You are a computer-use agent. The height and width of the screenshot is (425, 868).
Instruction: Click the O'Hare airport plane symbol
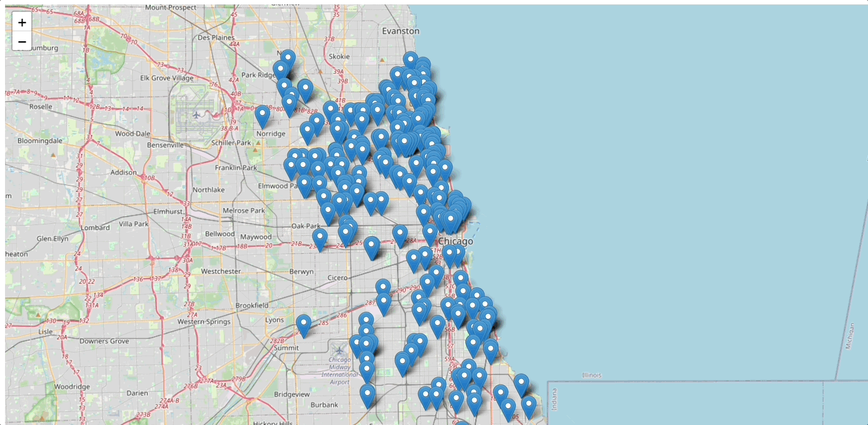pyautogui.click(x=197, y=115)
